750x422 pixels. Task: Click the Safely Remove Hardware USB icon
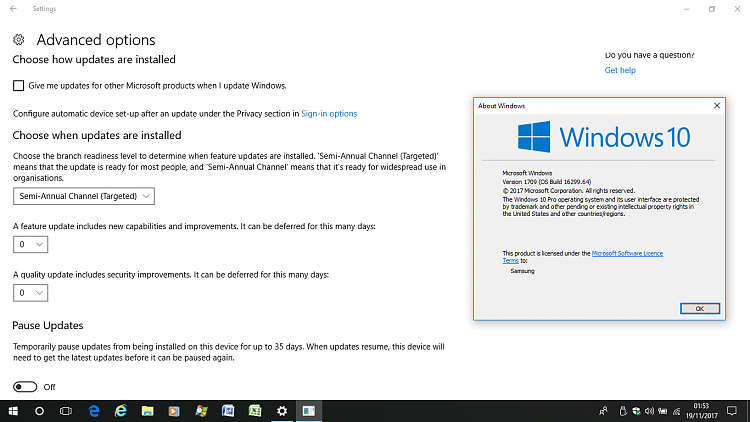coord(623,411)
